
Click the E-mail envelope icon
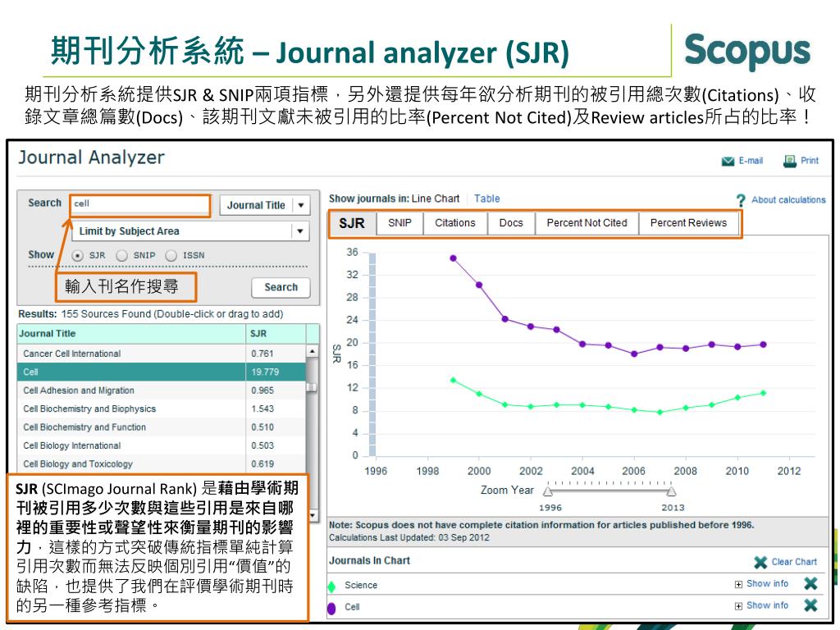point(728,162)
